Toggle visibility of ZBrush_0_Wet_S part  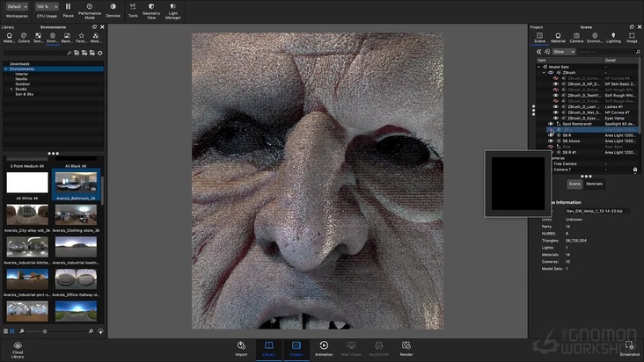click(556, 112)
